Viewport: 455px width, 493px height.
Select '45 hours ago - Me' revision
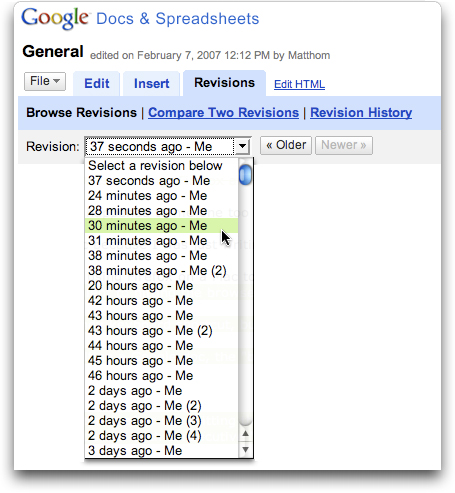(162, 361)
